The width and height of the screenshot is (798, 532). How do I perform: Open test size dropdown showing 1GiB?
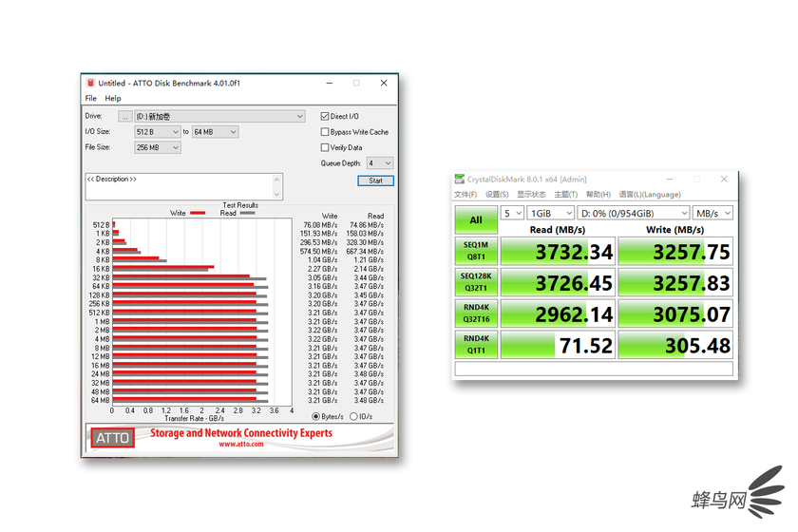(551, 214)
